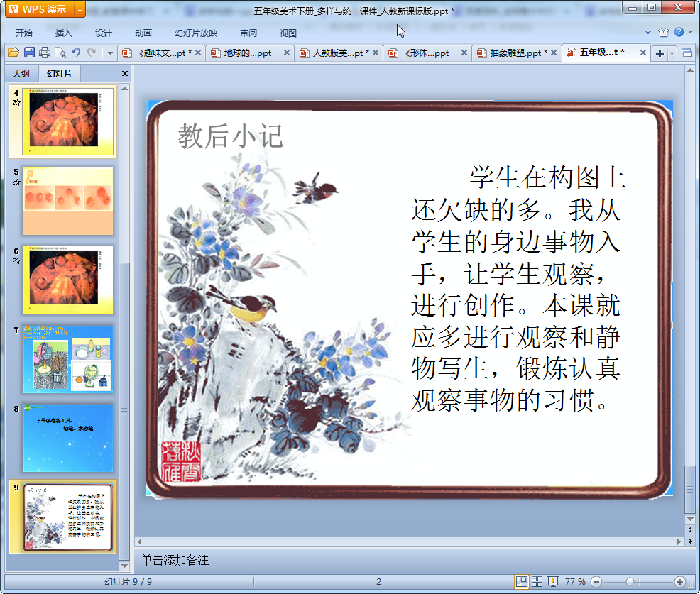The width and height of the screenshot is (700, 594).
Task: Click the zoom slider handle
Action: pos(630,582)
